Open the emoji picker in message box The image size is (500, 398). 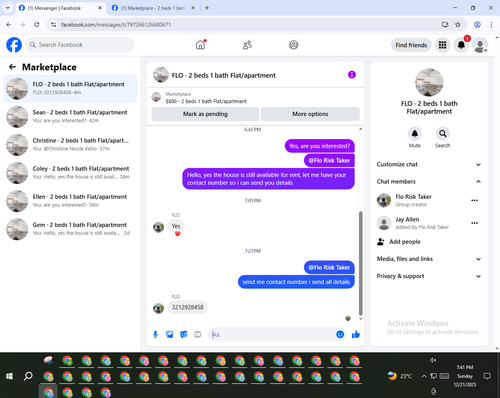(340, 334)
